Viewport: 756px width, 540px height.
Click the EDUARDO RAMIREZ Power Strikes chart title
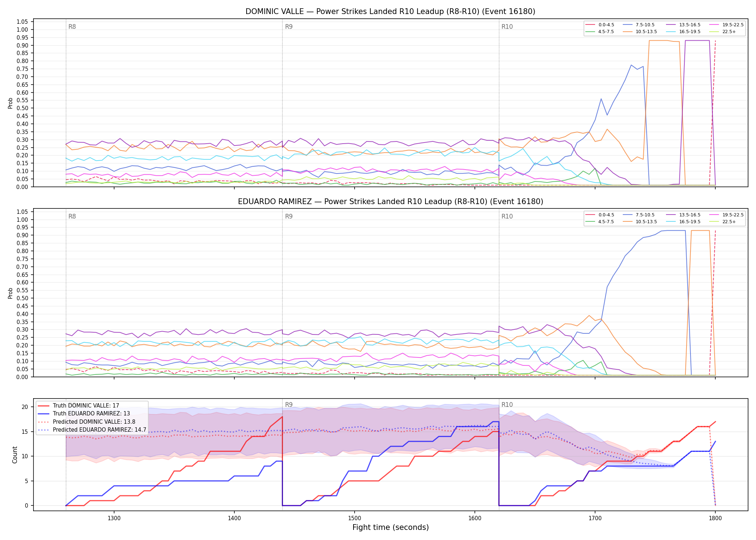pyautogui.click(x=390, y=202)
